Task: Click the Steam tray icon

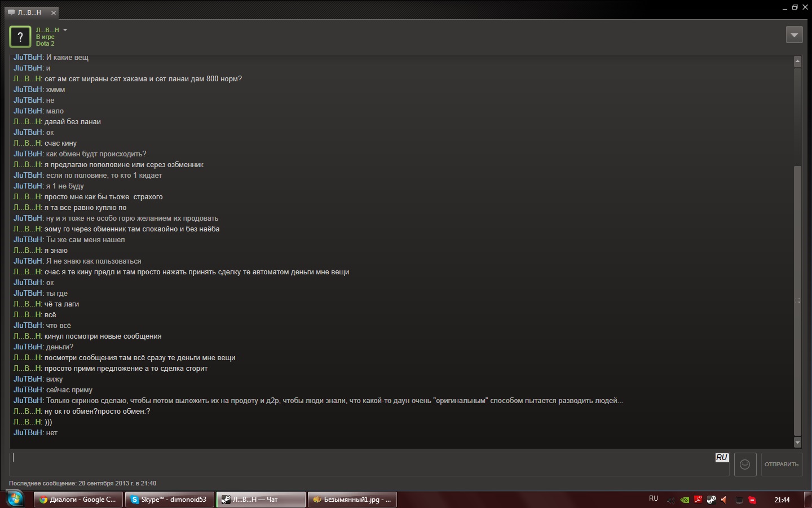Action: click(712, 500)
